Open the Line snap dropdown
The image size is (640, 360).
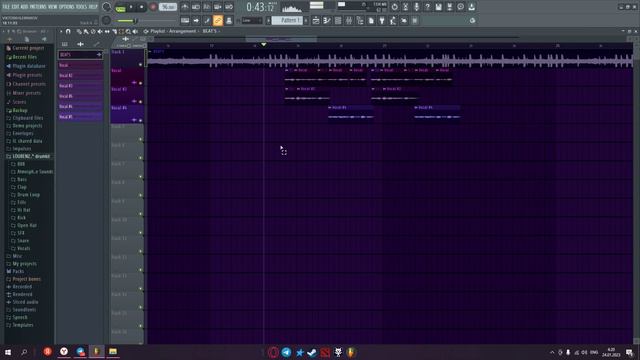(251, 20)
